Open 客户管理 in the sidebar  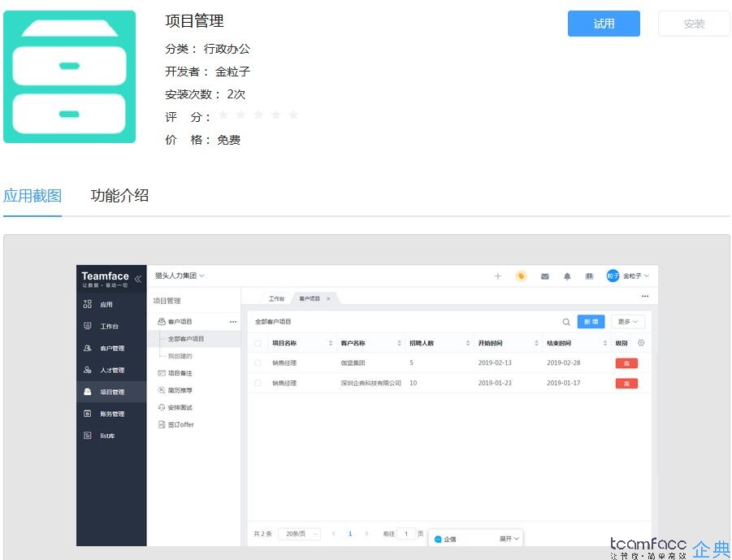112,348
